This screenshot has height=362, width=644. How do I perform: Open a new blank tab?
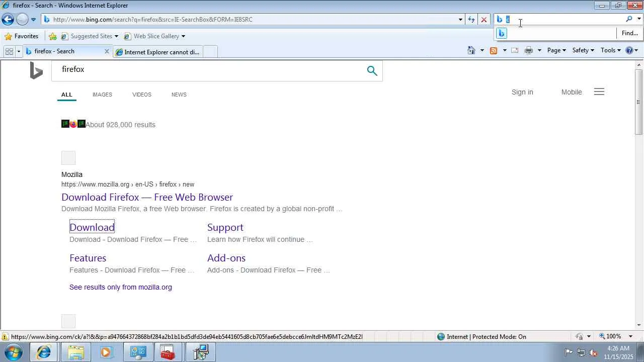210,52
